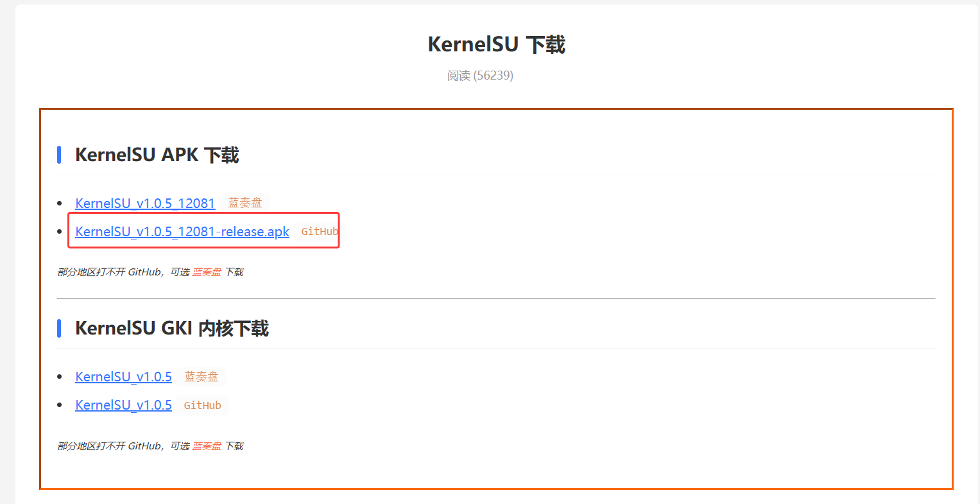Open the KernelSU_v1.0.5_12081 蓝奏盘 link
Screen dimensions: 980x504
tap(145, 204)
